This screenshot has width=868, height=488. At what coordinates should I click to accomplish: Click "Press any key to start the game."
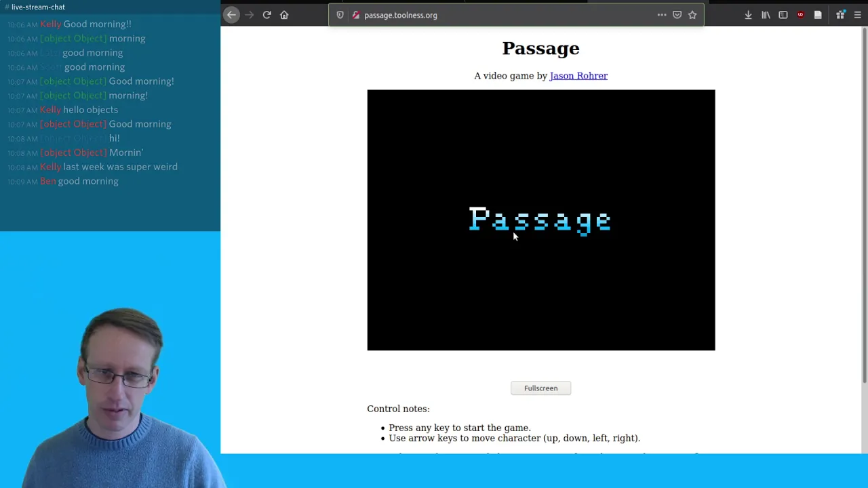click(x=460, y=428)
